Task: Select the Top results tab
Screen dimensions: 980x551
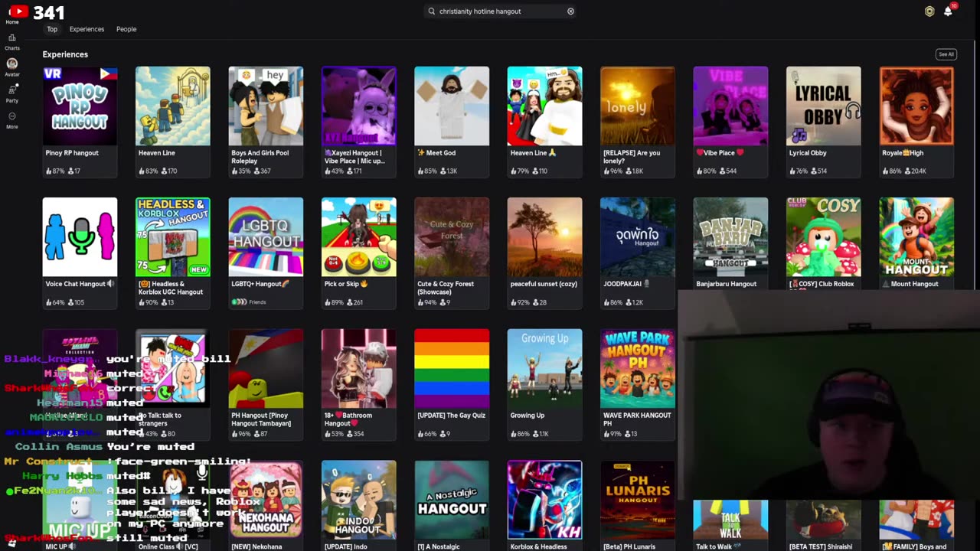Action: pyautogui.click(x=52, y=29)
